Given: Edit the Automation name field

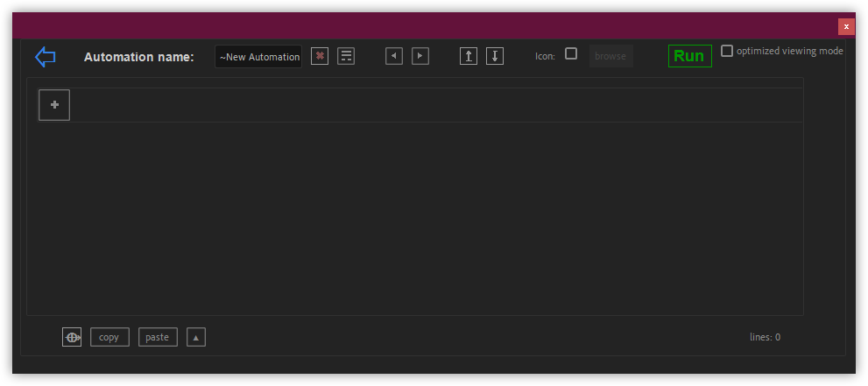Looking at the screenshot, I should [x=258, y=56].
